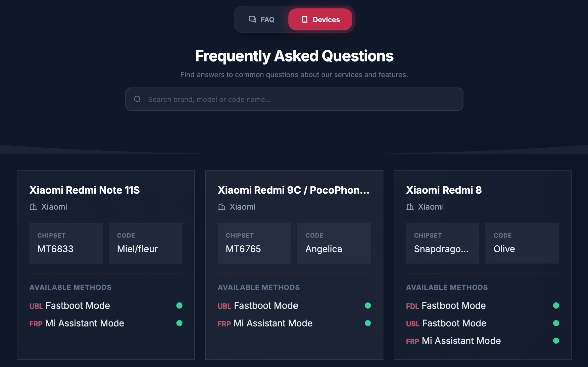Select the Snapdrago... chipset value
Screen dimensions: 588x367
coord(441,249)
